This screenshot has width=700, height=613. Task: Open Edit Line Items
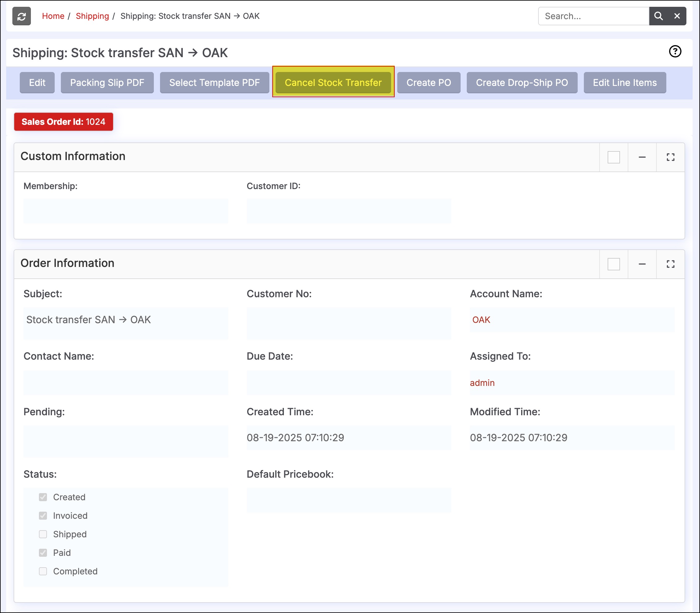(625, 82)
